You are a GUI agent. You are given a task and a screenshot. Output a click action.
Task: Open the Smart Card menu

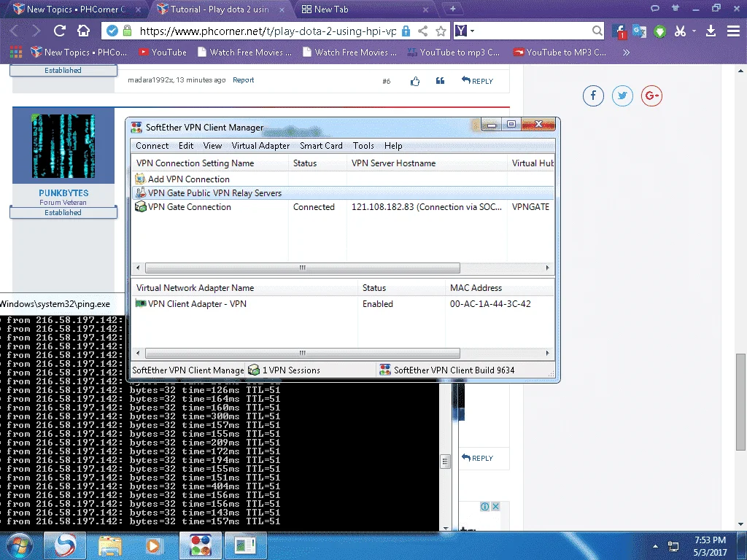(x=321, y=146)
